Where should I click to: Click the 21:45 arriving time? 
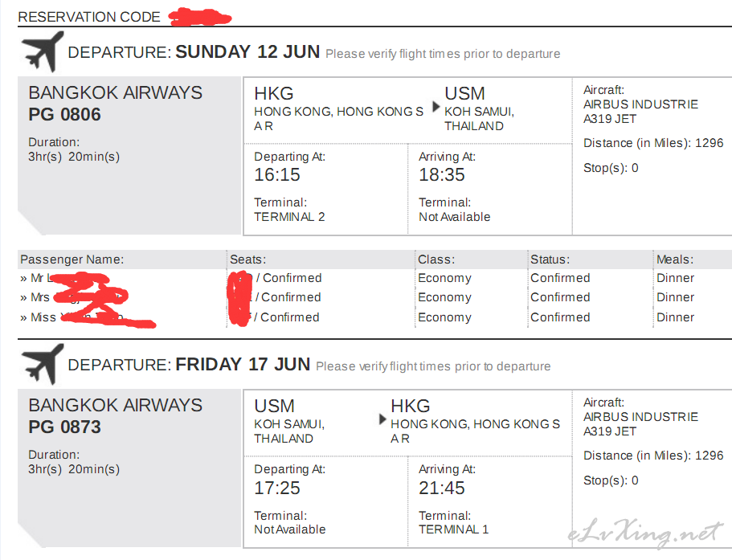(x=442, y=488)
